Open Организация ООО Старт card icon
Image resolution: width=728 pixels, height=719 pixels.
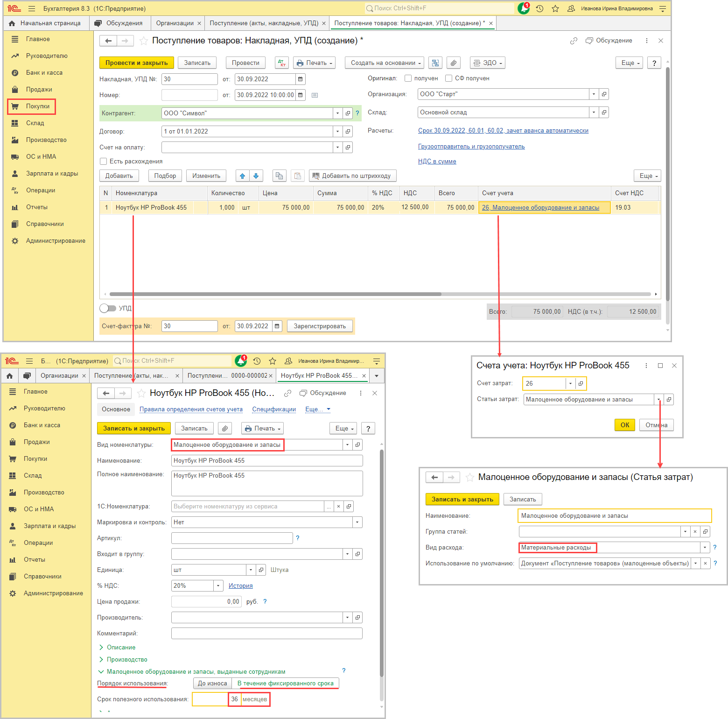tap(604, 94)
